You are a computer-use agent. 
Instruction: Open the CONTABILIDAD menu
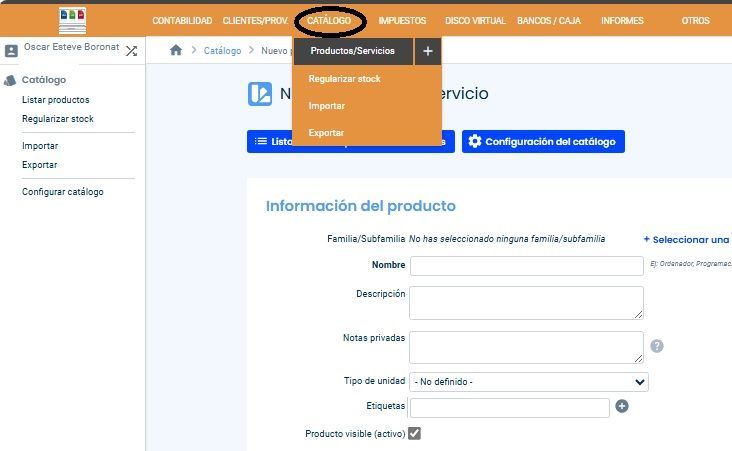tap(182, 21)
